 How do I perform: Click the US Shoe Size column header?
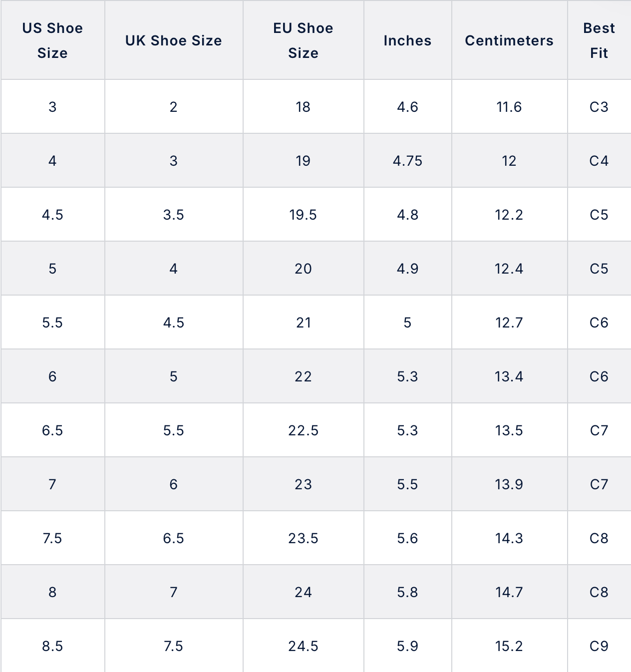click(x=52, y=40)
